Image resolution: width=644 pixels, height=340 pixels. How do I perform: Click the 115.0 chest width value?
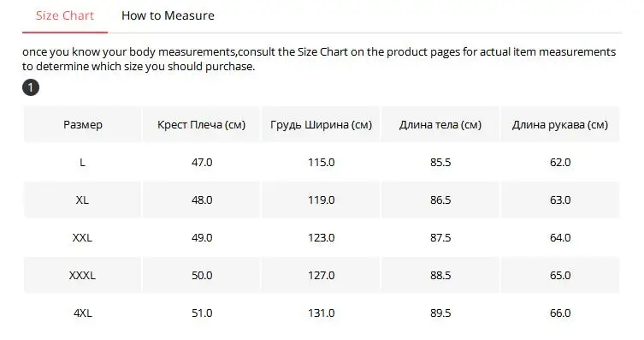pyautogui.click(x=322, y=163)
